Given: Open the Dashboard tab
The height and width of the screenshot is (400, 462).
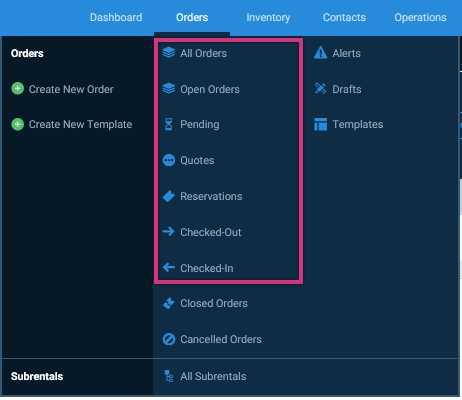Looking at the screenshot, I should pos(116,17).
